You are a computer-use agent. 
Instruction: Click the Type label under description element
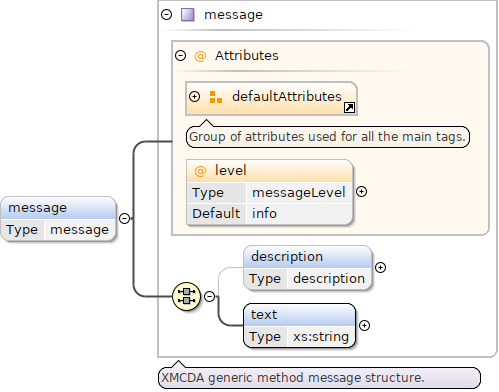[x=265, y=279]
